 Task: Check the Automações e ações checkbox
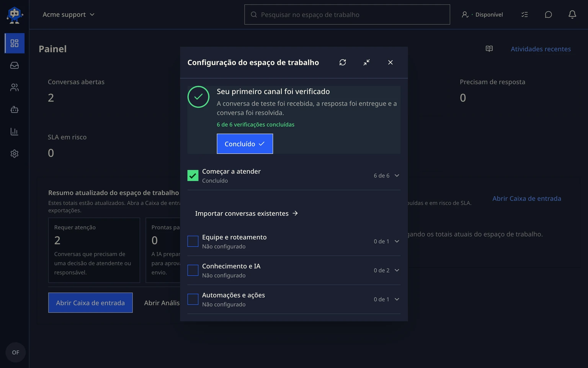(193, 299)
